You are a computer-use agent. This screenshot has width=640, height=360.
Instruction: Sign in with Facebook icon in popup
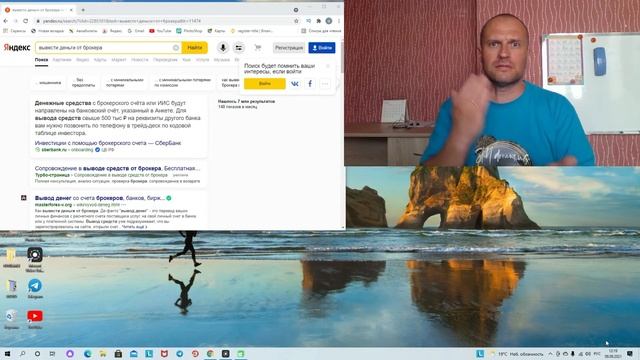[310, 84]
